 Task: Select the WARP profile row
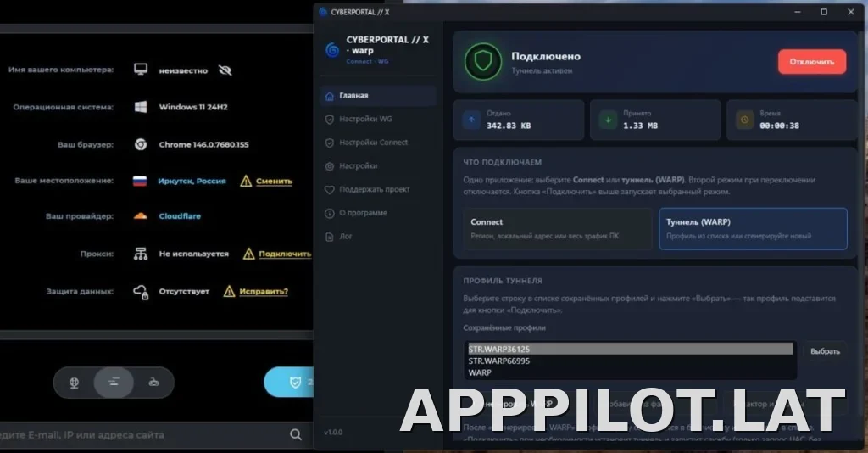coord(630,372)
